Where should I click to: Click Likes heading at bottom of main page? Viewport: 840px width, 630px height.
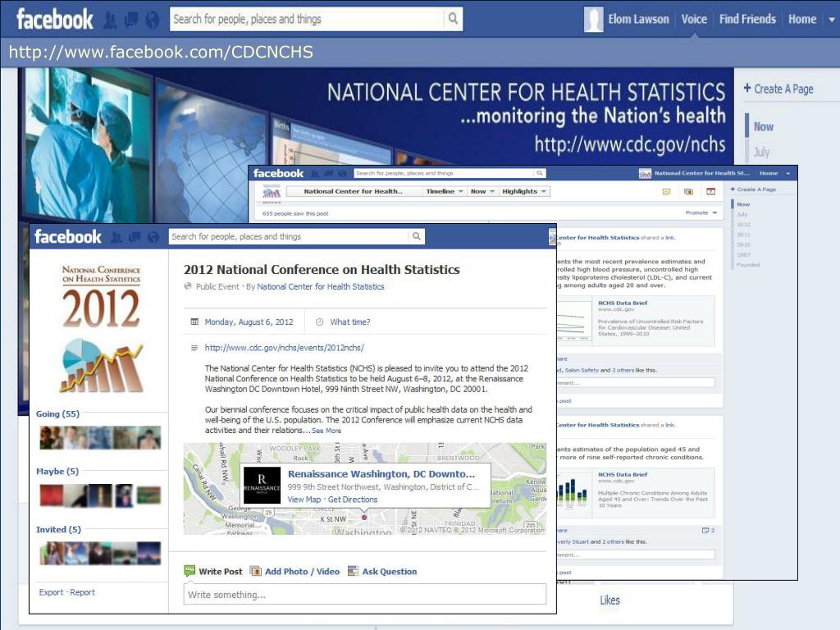tap(609, 600)
